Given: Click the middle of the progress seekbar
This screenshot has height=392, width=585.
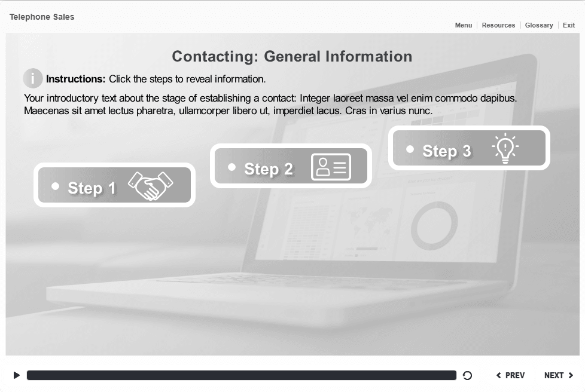Looking at the screenshot, I should [x=241, y=375].
